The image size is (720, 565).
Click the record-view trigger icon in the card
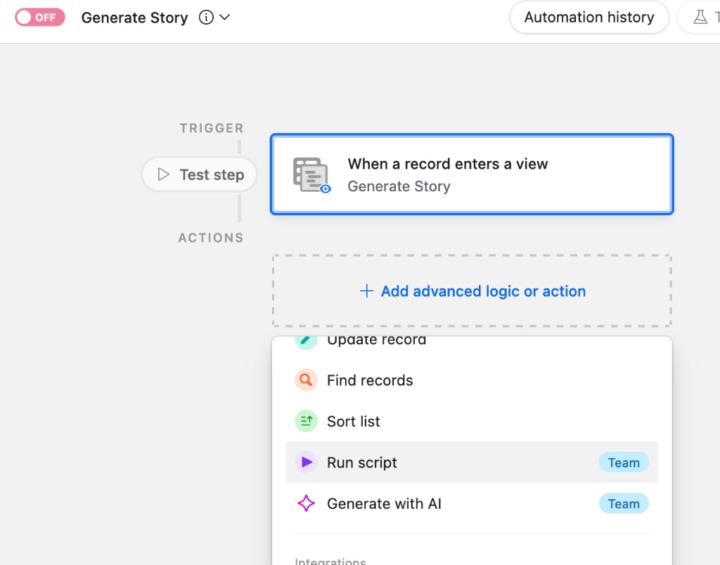311,175
